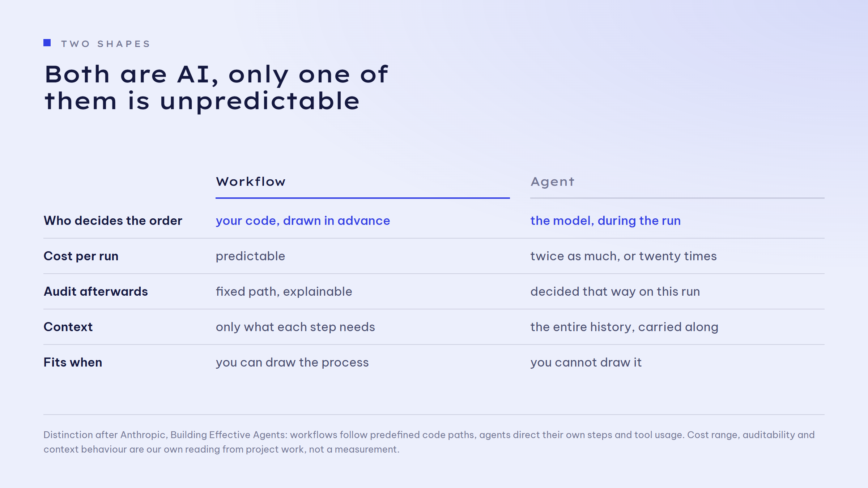Click the 'predictable' cell under Workflow
This screenshot has height=488, width=868.
[250, 256]
